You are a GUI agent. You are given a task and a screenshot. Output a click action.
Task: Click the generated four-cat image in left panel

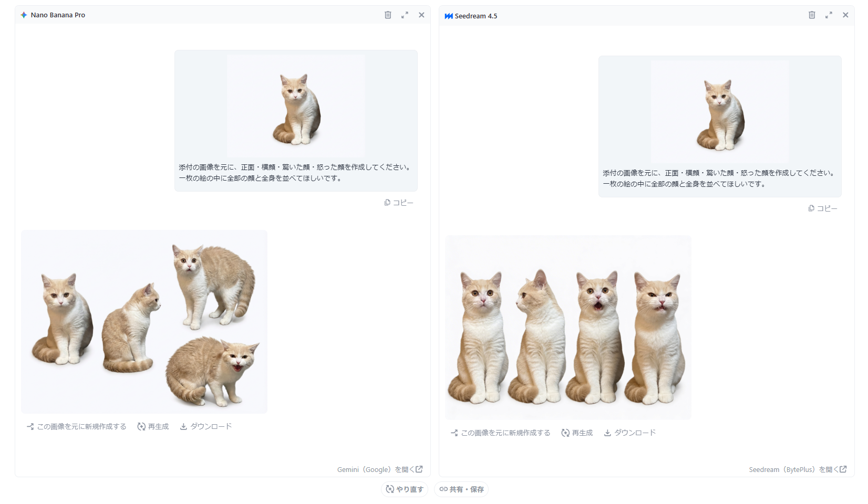pyautogui.click(x=144, y=322)
